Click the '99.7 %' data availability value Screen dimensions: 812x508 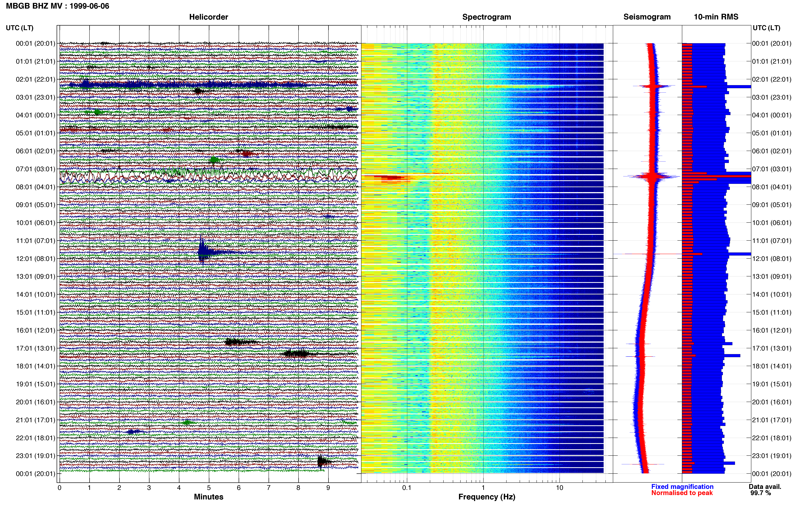761,493
